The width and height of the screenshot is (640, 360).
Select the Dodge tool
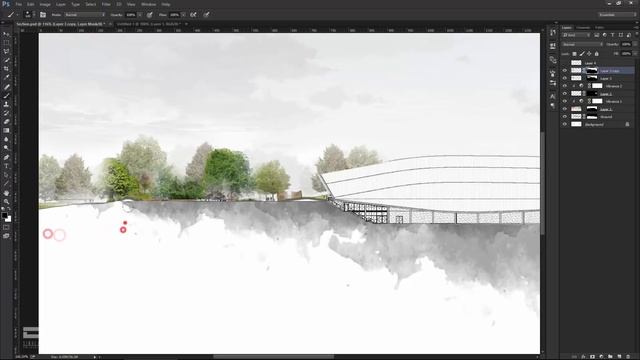click(6, 148)
